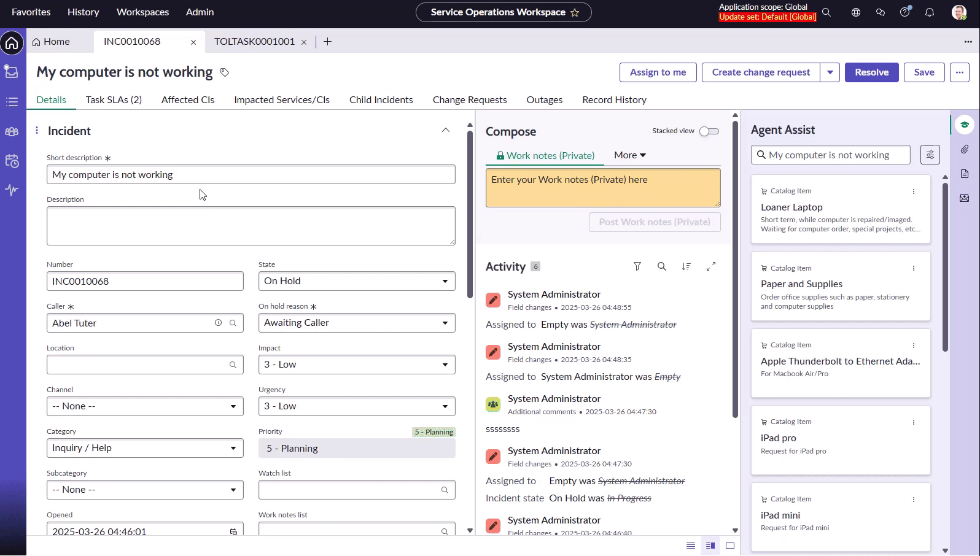Open the attachments paperclip in right sidebar
This screenshot has height=556, width=980.
click(964, 149)
